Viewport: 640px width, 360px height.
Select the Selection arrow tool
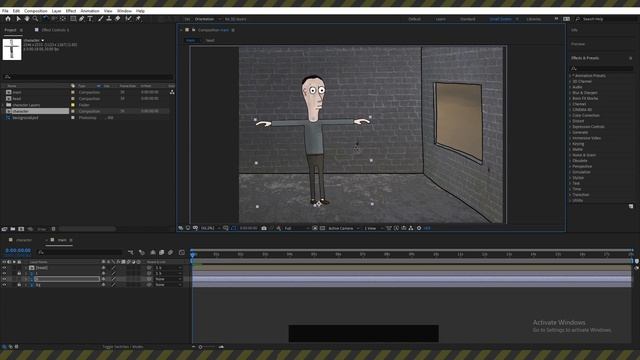click(18, 19)
